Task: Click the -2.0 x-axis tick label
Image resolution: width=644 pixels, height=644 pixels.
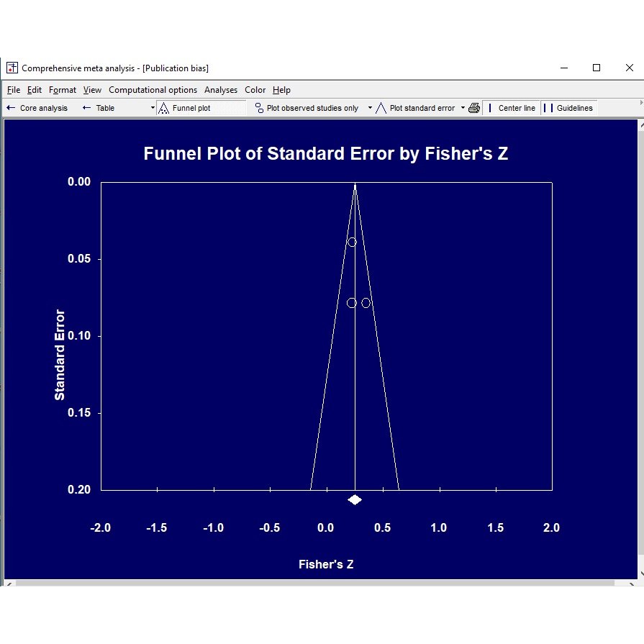Action: (100, 527)
